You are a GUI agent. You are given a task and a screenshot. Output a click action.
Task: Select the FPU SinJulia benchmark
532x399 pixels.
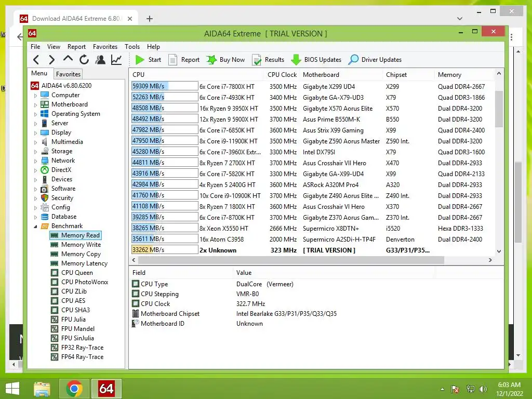pyautogui.click(x=72, y=338)
